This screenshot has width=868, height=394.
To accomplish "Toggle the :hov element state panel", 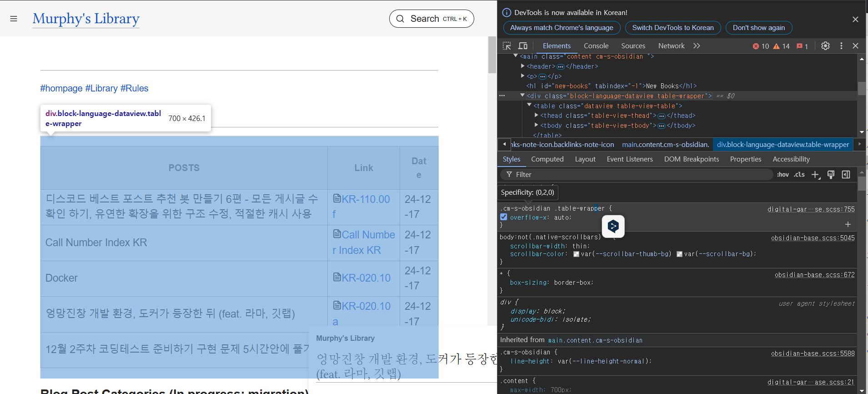I will pyautogui.click(x=783, y=175).
